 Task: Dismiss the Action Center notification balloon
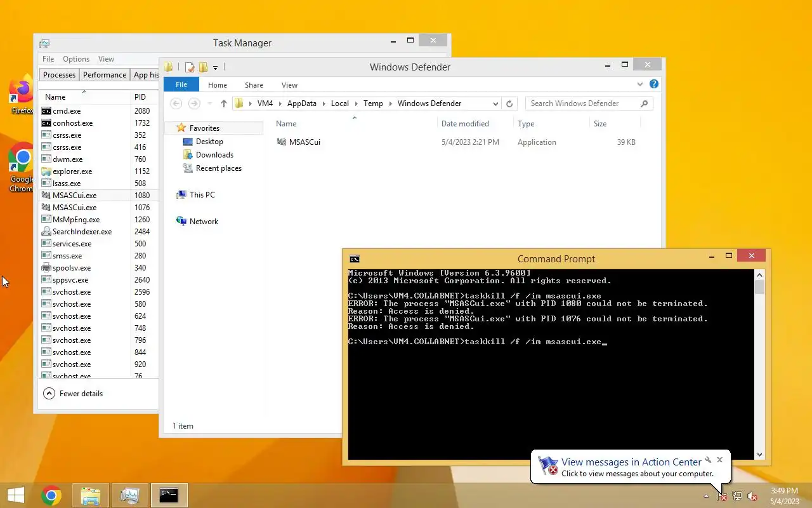click(x=719, y=460)
